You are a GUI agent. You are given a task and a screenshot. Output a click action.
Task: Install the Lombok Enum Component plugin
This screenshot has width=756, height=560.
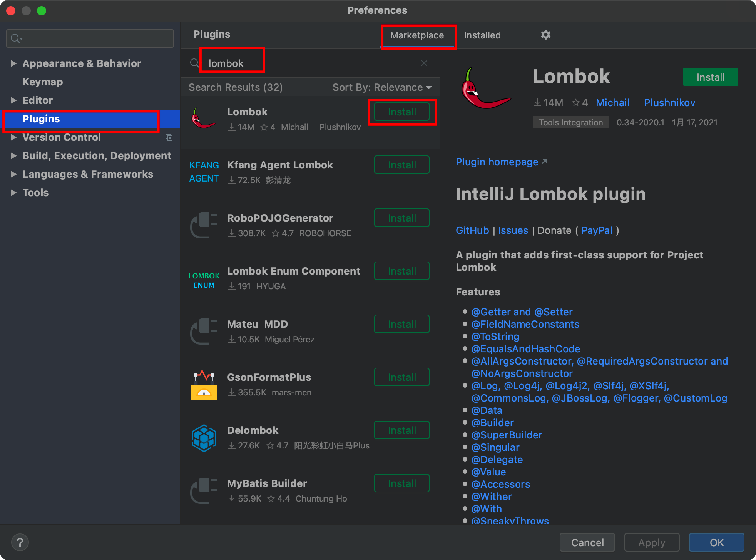(402, 271)
